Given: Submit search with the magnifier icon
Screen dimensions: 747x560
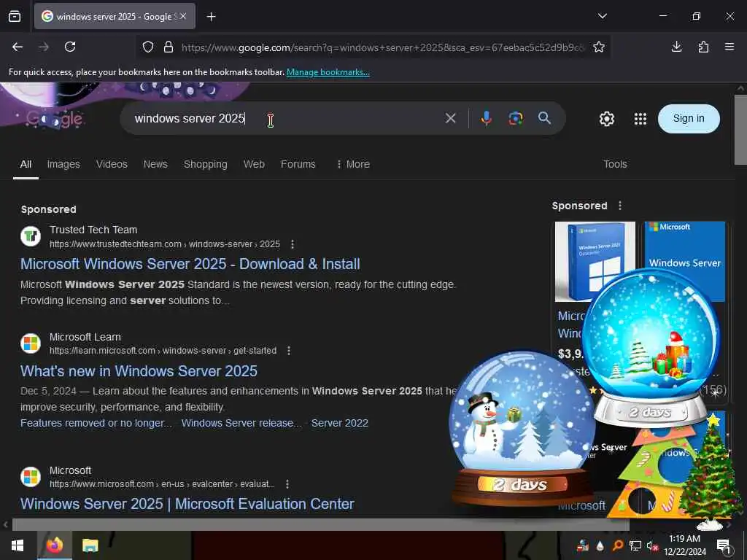Looking at the screenshot, I should click(x=544, y=118).
